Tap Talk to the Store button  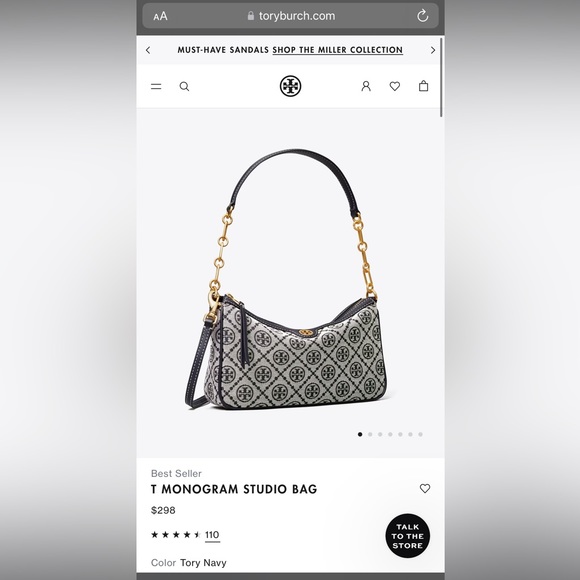(408, 536)
